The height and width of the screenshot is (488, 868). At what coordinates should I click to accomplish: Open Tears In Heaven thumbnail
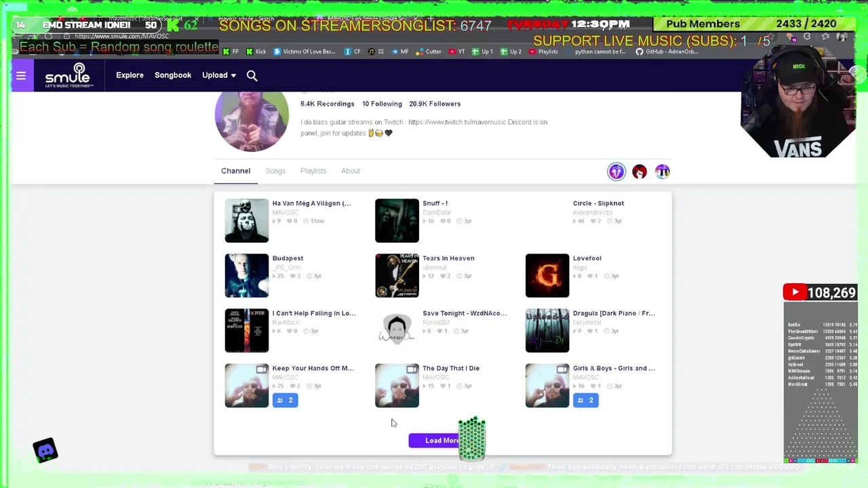(x=397, y=275)
